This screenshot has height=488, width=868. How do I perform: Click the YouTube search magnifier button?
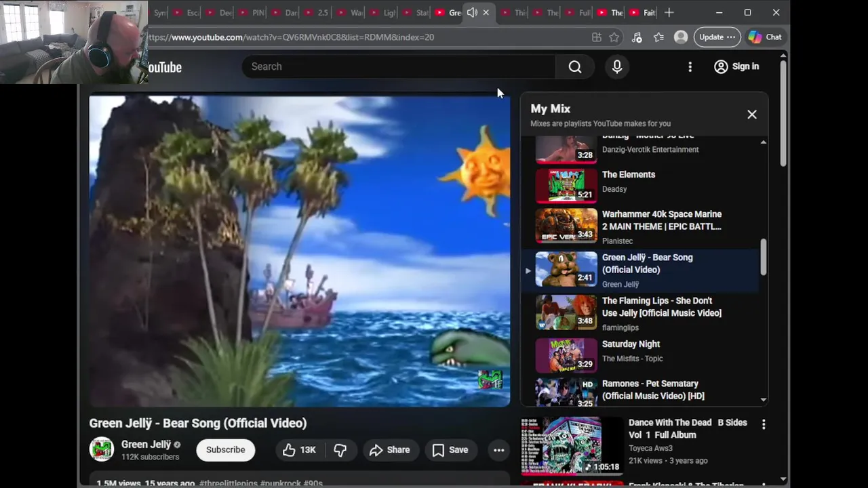coord(575,66)
